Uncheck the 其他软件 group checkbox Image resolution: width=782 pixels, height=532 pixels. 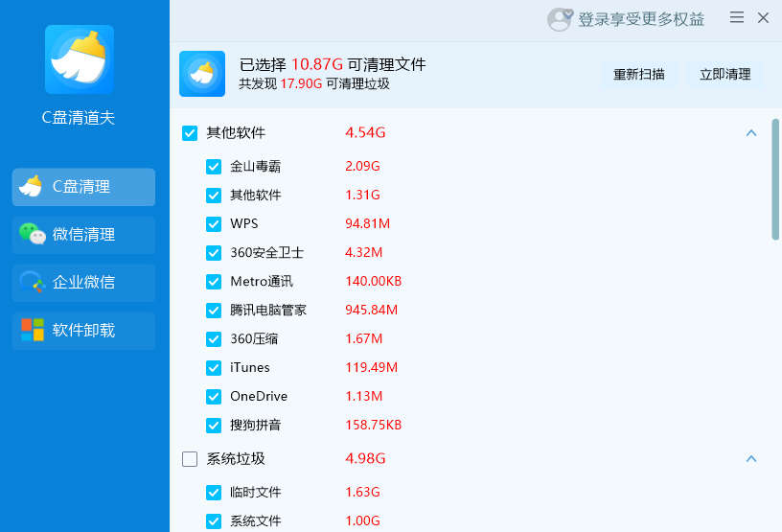click(190, 133)
